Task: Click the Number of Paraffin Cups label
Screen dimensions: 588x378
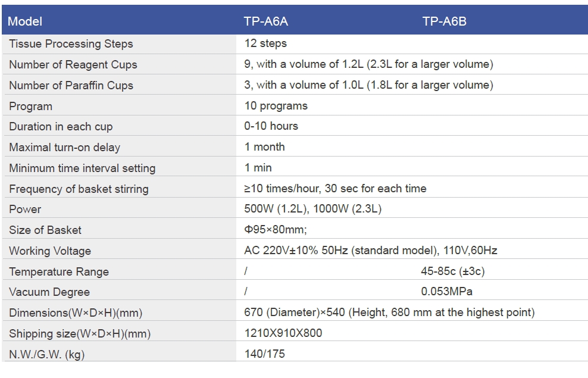Action: 71,86
